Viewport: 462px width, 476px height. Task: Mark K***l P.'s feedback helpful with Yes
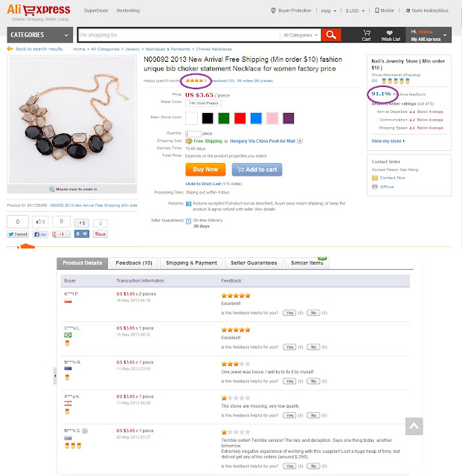click(x=289, y=312)
